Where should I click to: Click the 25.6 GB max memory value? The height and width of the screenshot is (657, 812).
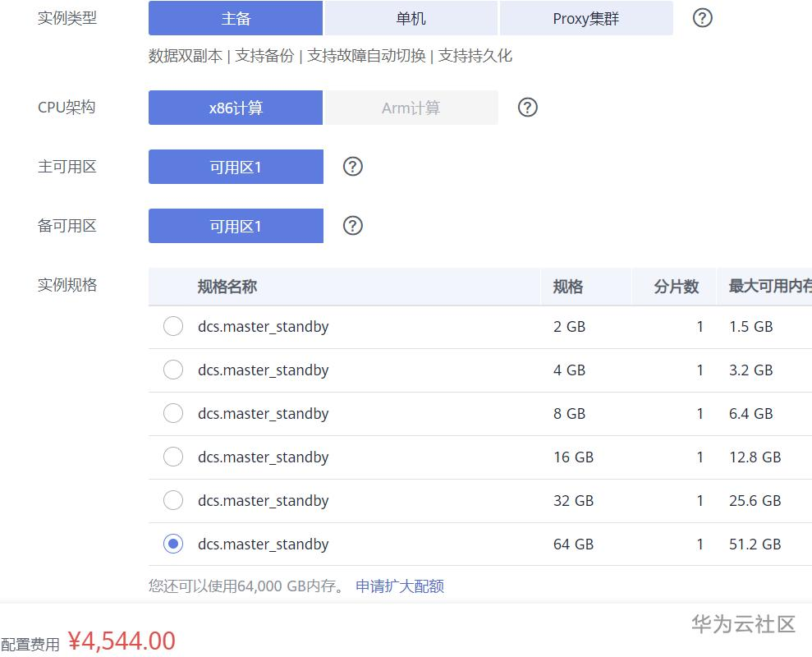[755, 500]
